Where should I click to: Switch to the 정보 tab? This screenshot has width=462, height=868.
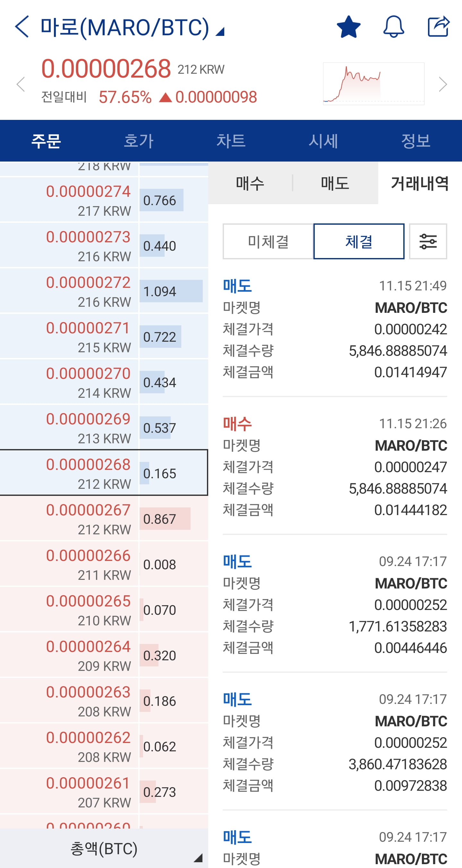click(416, 140)
